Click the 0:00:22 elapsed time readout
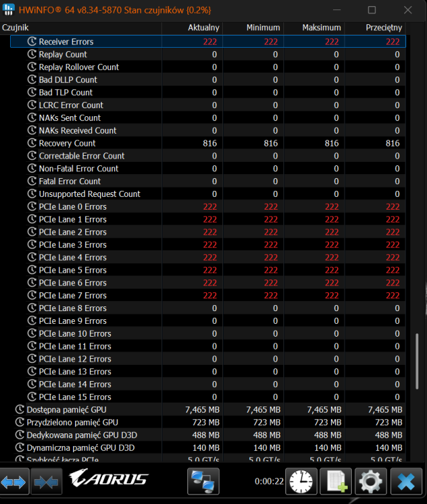Image resolution: width=427 pixels, height=504 pixels. [x=269, y=481]
